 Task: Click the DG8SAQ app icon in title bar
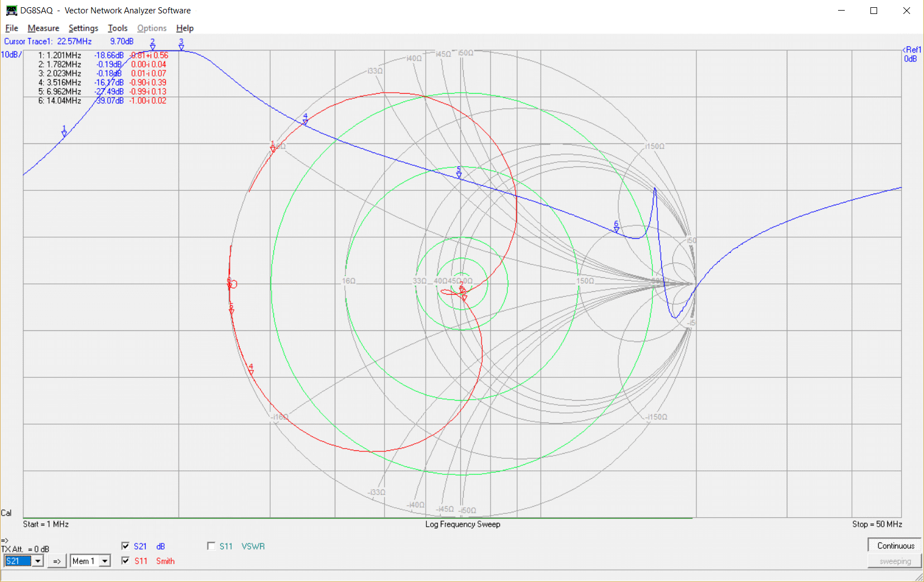(11, 11)
